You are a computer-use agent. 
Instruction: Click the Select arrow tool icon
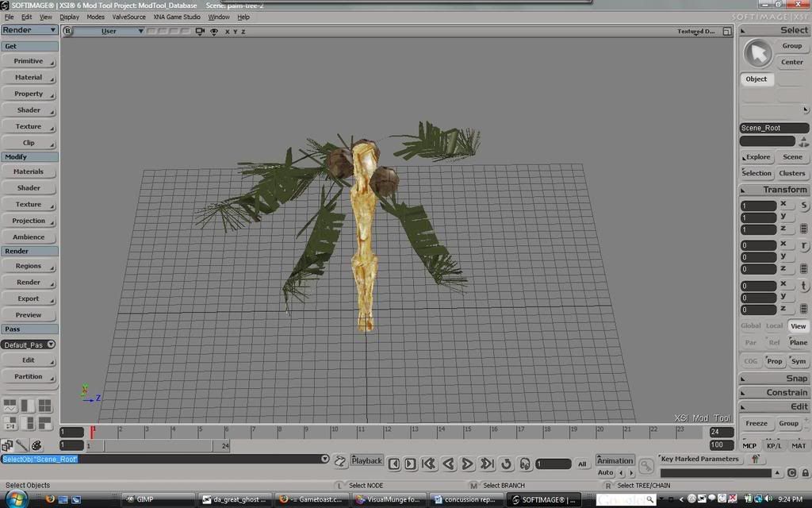click(757, 53)
